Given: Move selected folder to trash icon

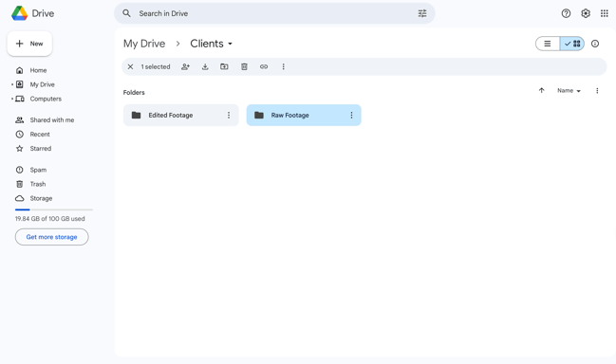Looking at the screenshot, I should (x=244, y=66).
